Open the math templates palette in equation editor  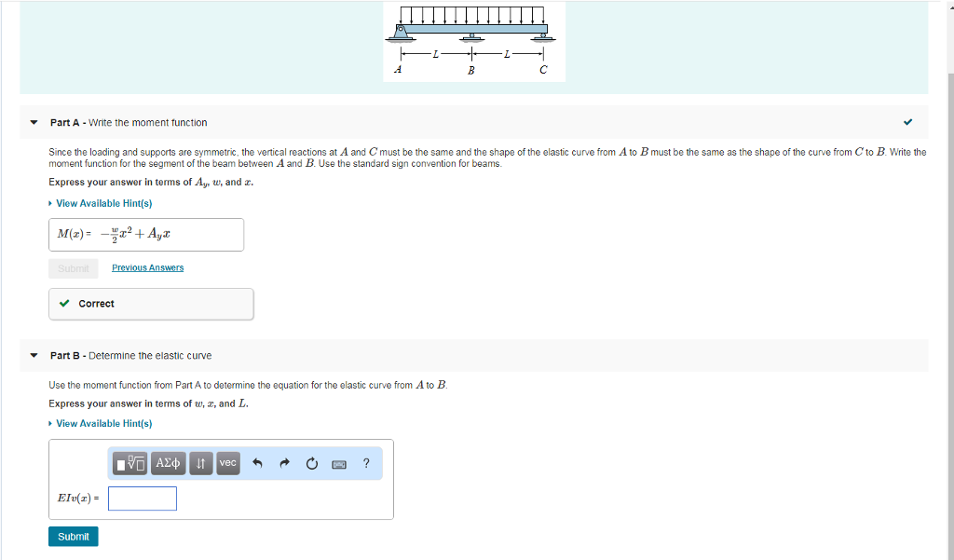[129, 463]
